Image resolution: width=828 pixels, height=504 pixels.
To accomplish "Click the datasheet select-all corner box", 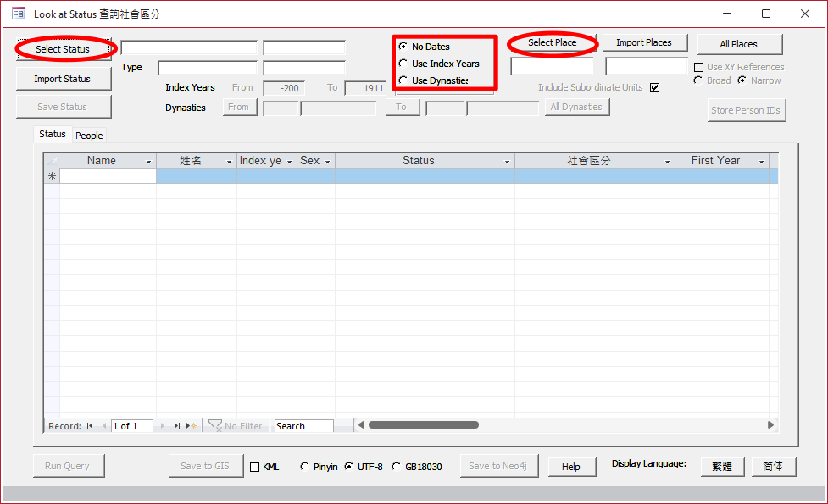I will pos(52,161).
